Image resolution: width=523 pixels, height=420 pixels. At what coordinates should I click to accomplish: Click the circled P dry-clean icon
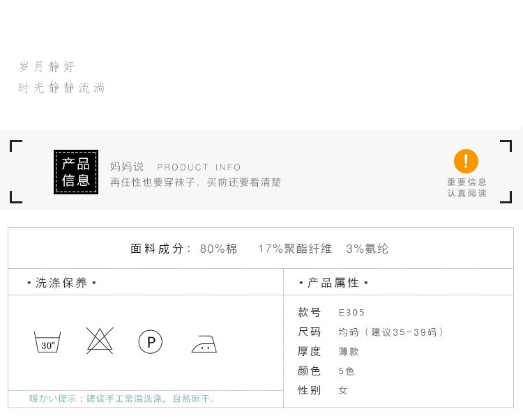pyautogui.click(x=151, y=342)
